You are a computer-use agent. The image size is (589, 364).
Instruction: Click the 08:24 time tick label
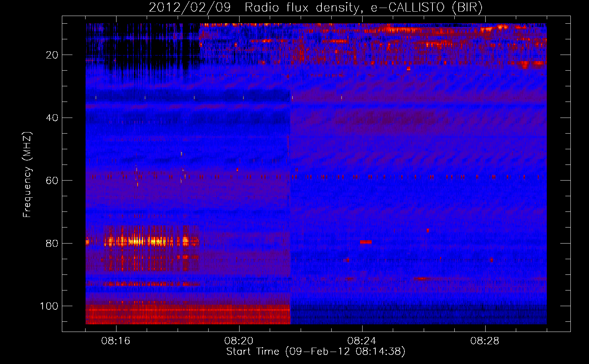pyautogui.click(x=362, y=341)
